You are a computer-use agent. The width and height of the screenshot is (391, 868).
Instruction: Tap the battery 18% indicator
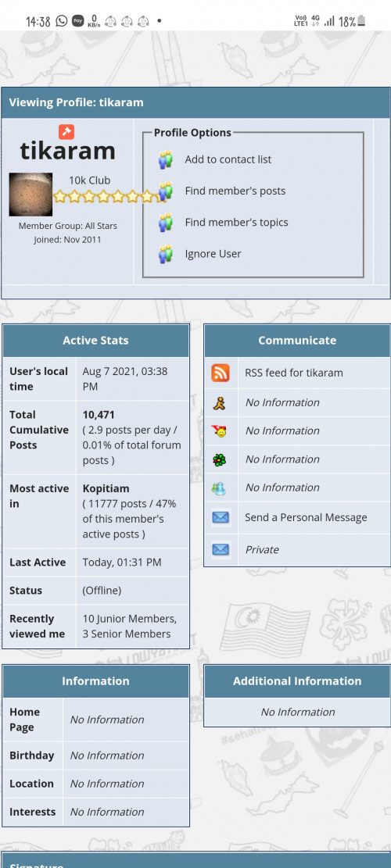click(x=352, y=22)
